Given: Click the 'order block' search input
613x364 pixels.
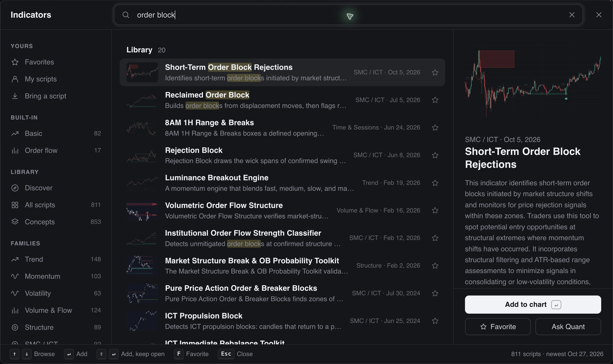Looking at the screenshot, I should [349, 15].
